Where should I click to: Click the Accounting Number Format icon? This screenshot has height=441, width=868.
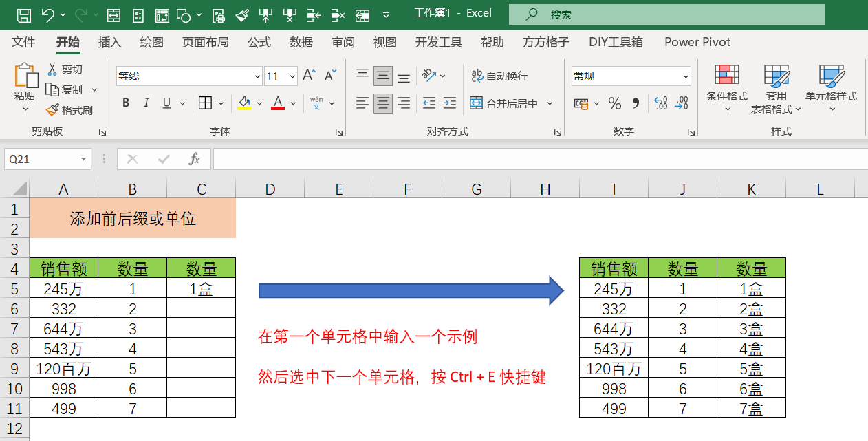[582, 103]
